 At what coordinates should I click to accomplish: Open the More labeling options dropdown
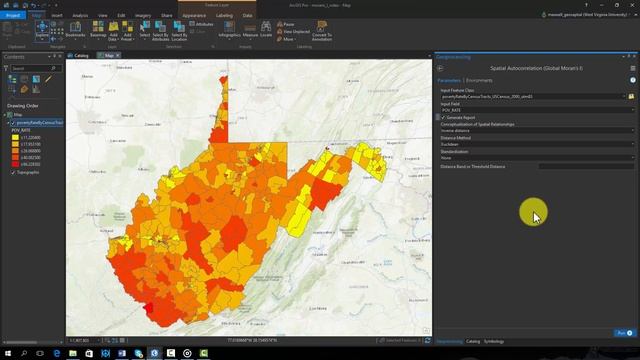[x=287, y=39]
